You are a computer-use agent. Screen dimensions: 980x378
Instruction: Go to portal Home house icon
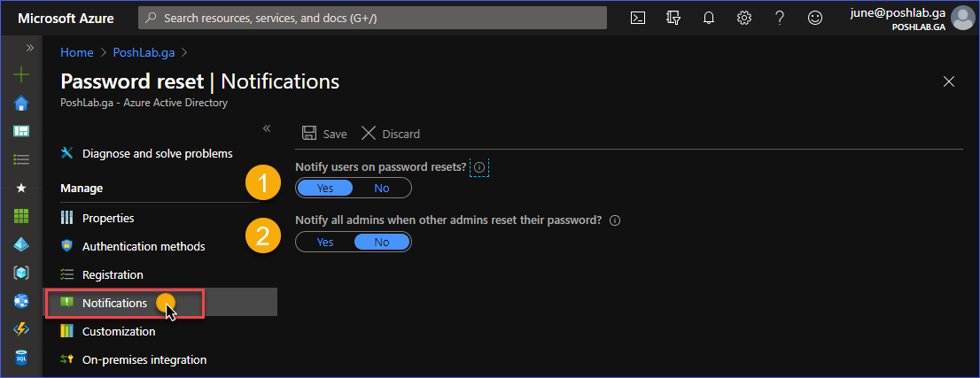coord(21,103)
